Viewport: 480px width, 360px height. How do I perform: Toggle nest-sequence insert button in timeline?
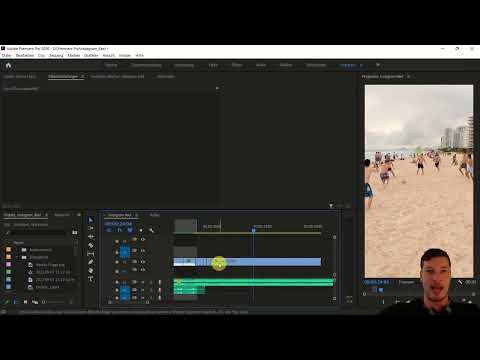tap(108, 230)
